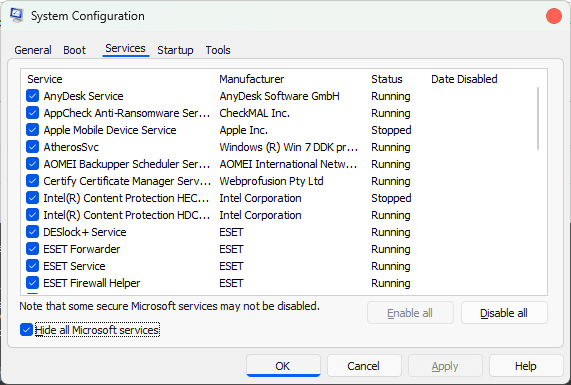Disable the Apple Mobile Device Service checkbox
Screen dimensions: 571x385
tap(32, 130)
